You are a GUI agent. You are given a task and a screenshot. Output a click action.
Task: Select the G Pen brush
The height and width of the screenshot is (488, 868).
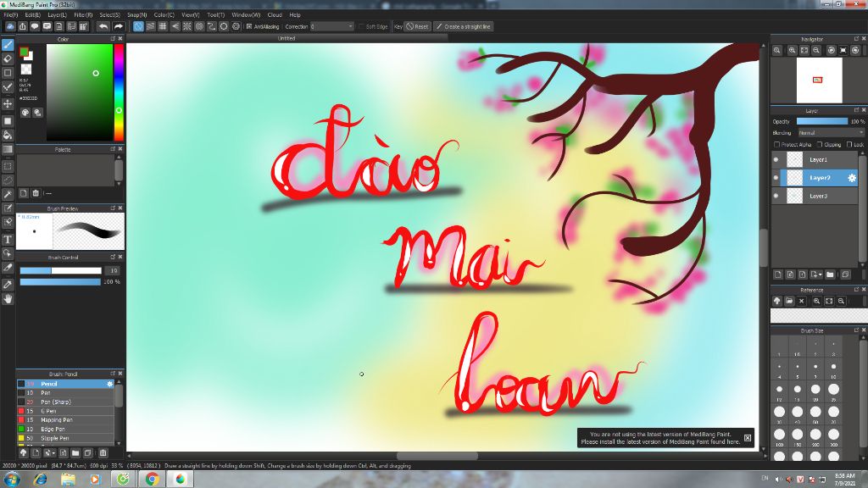[x=65, y=411]
